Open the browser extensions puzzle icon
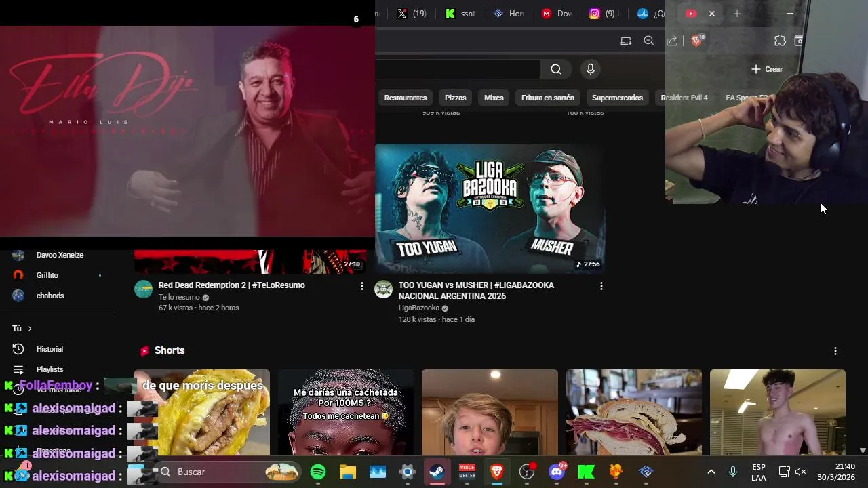868x488 pixels. coord(780,41)
